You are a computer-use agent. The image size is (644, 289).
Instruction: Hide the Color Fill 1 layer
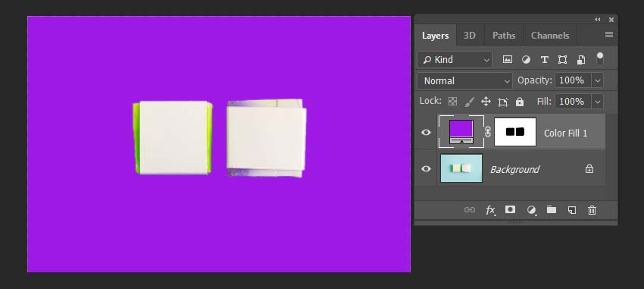click(426, 133)
